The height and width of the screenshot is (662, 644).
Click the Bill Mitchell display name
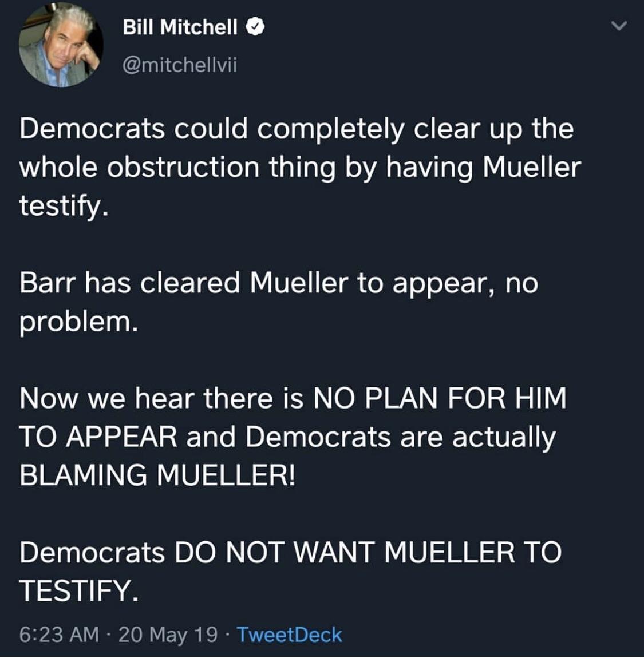(180, 27)
